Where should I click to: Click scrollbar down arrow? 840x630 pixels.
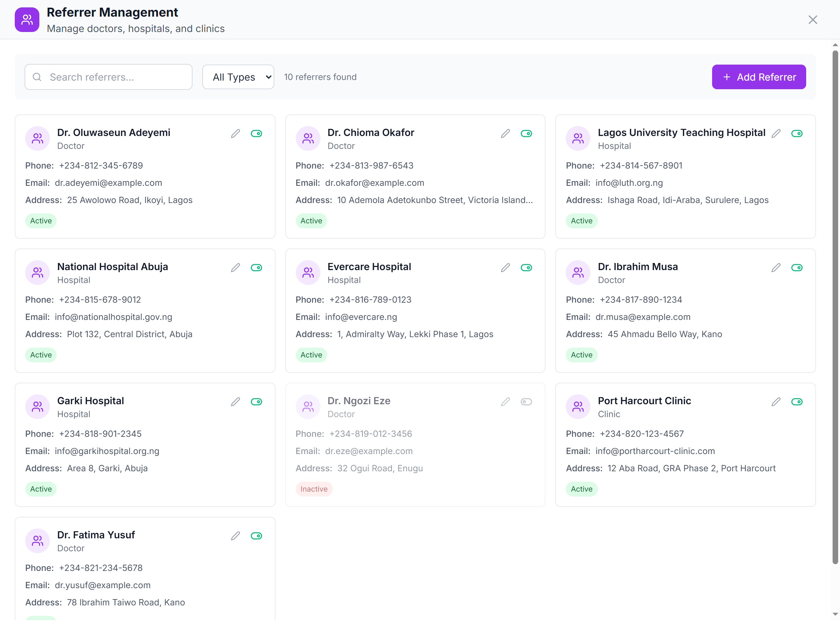[835, 614]
